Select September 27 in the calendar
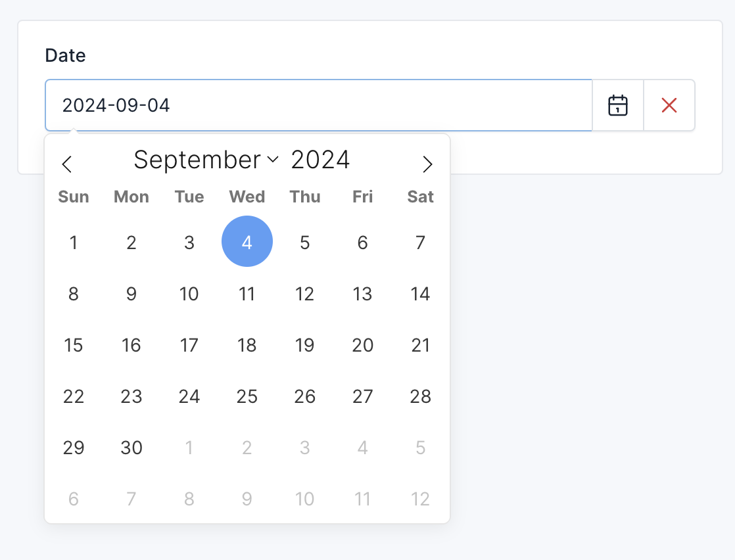735x560 pixels. [362, 396]
